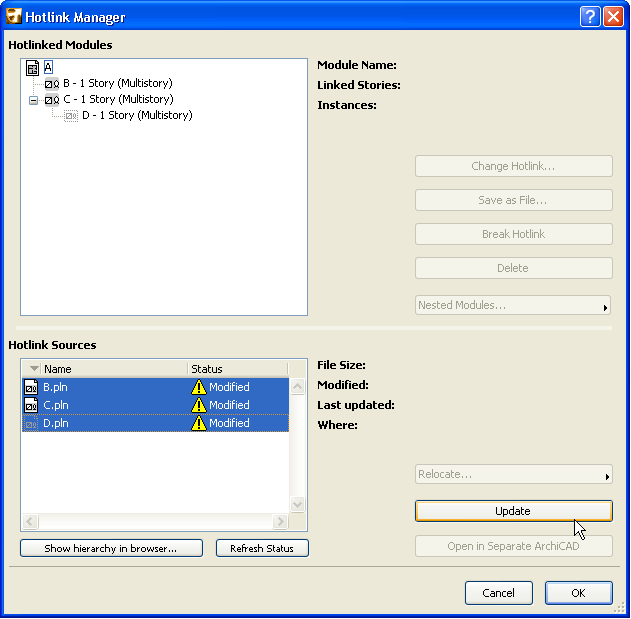631x619 pixels.
Task: Click the sources list scroll left arrow
Action: 31,522
